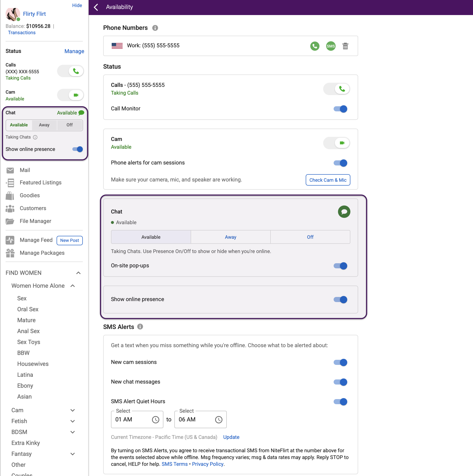This screenshot has height=476, width=473.
Task: Toggle On-site pop-ups switch
Action: click(340, 266)
